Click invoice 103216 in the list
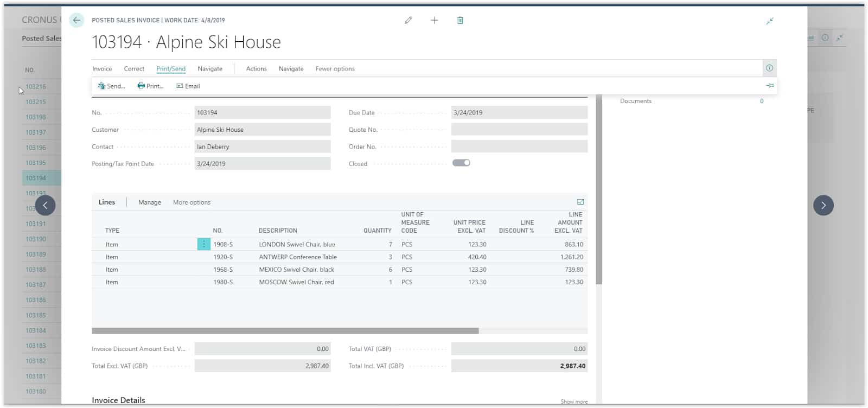868x408 pixels. click(36, 86)
